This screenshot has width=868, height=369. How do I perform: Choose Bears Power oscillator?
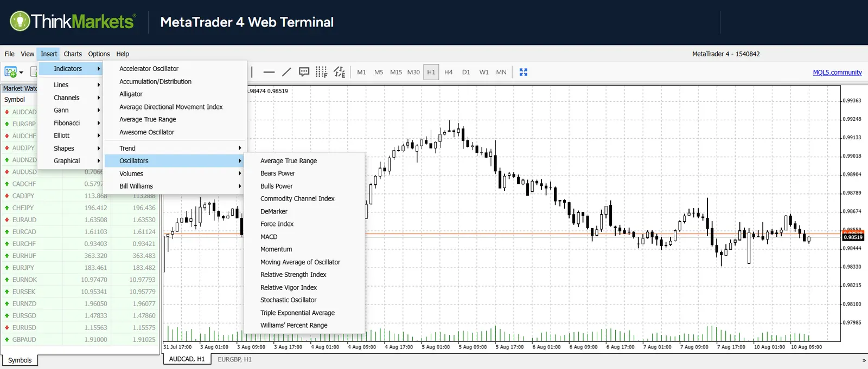(x=304, y=173)
